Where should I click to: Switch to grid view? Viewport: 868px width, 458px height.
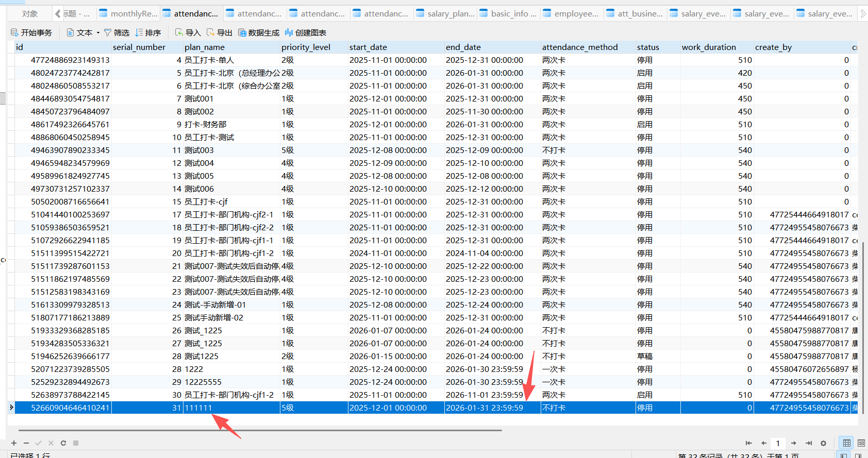click(x=846, y=443)
